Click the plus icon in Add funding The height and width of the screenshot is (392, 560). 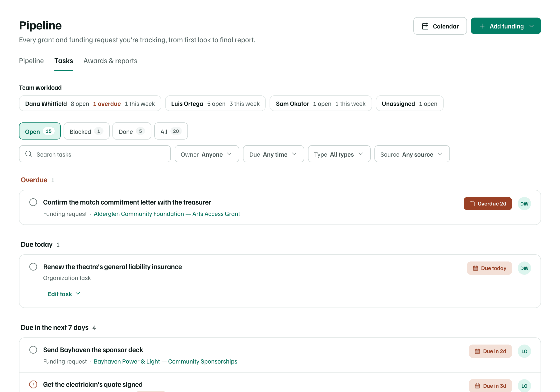tap(482, 26)
